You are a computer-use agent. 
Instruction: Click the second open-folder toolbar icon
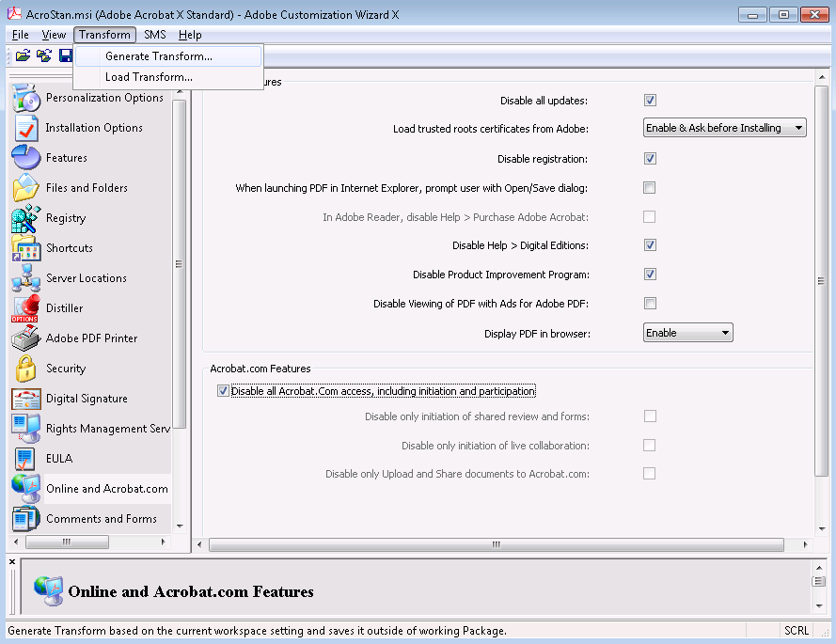[x=43, y=55]
